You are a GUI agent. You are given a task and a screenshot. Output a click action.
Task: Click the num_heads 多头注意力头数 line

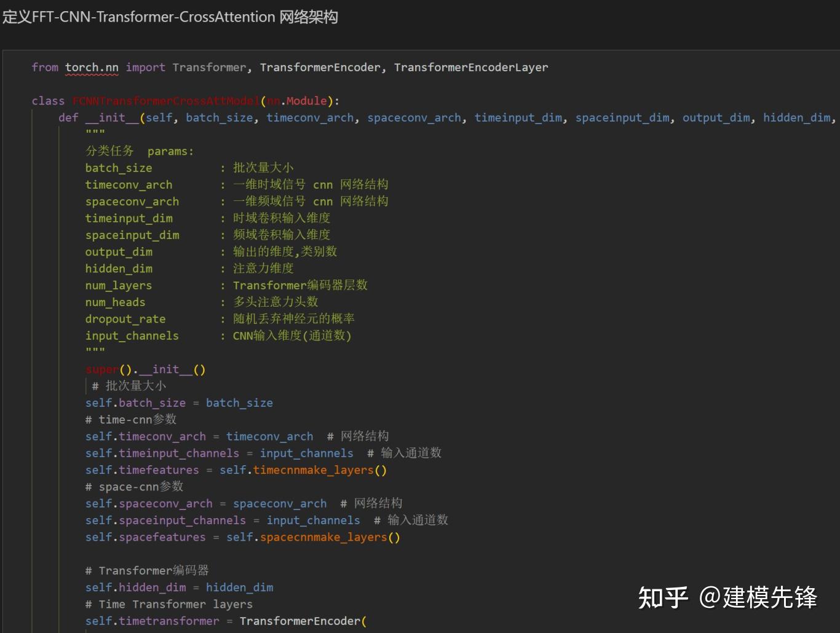coord(203,302)
